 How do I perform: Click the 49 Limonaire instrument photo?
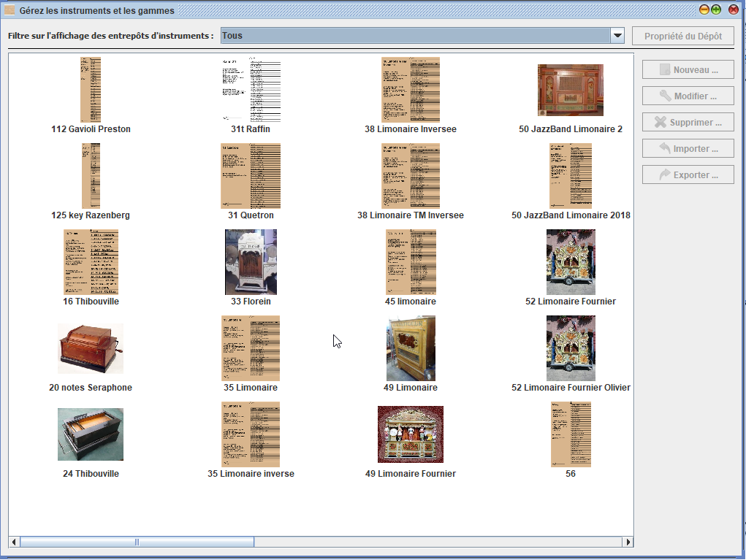pos(411,348)
